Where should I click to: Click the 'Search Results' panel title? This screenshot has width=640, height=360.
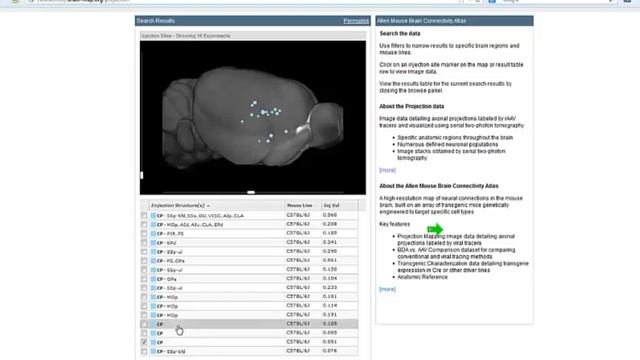click(156, 21)
